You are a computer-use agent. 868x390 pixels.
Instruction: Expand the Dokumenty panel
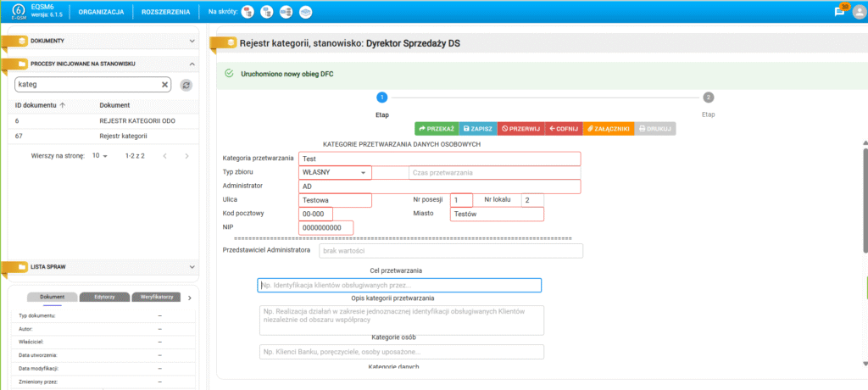(x=192, y=40)
